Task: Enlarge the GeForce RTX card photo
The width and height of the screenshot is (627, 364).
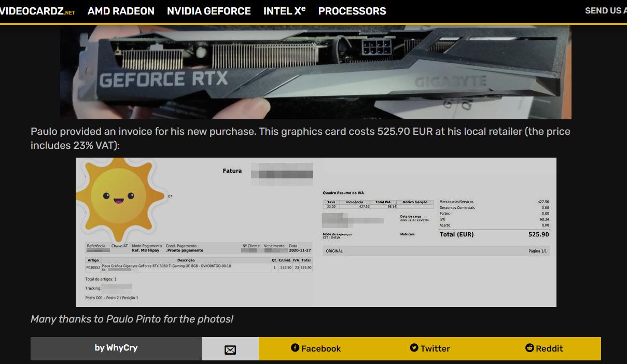Action: 316,72
